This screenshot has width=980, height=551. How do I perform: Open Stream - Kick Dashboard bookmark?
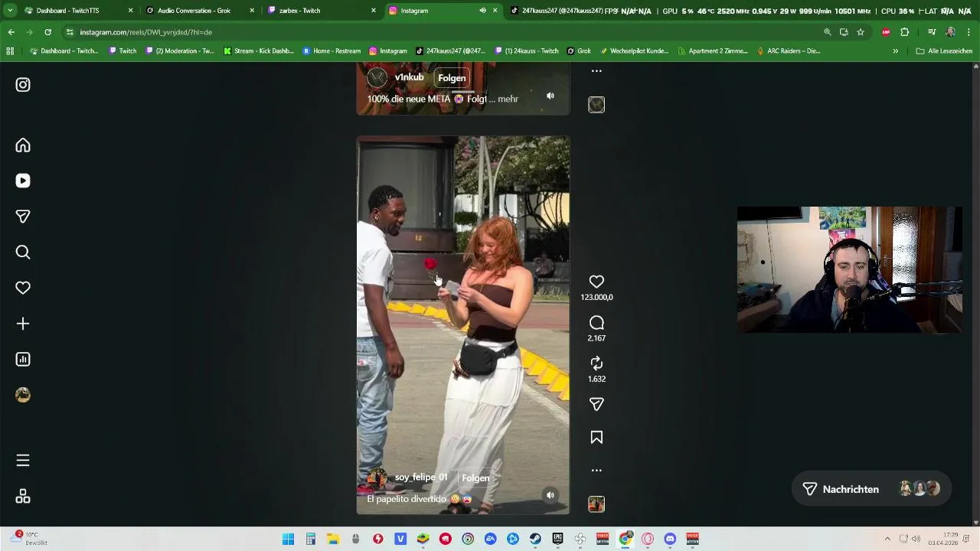[x=259, y=51]
